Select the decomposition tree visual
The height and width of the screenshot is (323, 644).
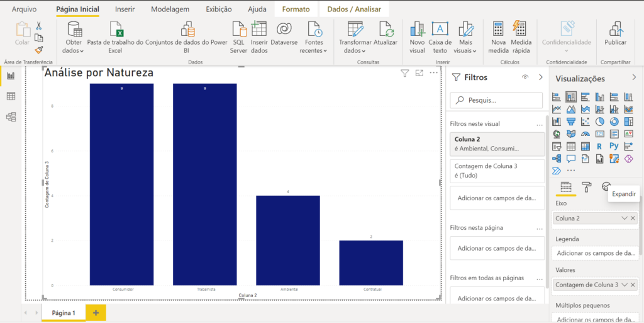point(557,159)
